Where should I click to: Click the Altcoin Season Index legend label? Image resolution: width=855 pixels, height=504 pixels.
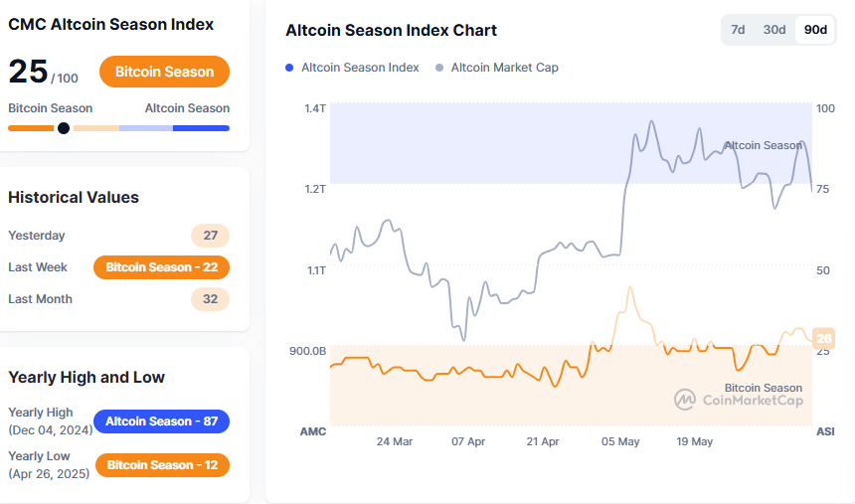click(x=360, y=68)
